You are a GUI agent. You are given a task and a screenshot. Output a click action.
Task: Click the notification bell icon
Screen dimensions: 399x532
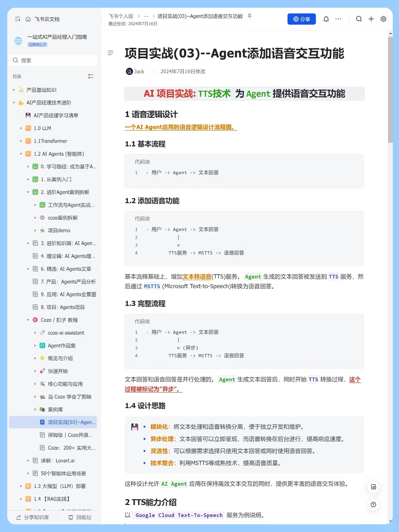coord(326,19)
